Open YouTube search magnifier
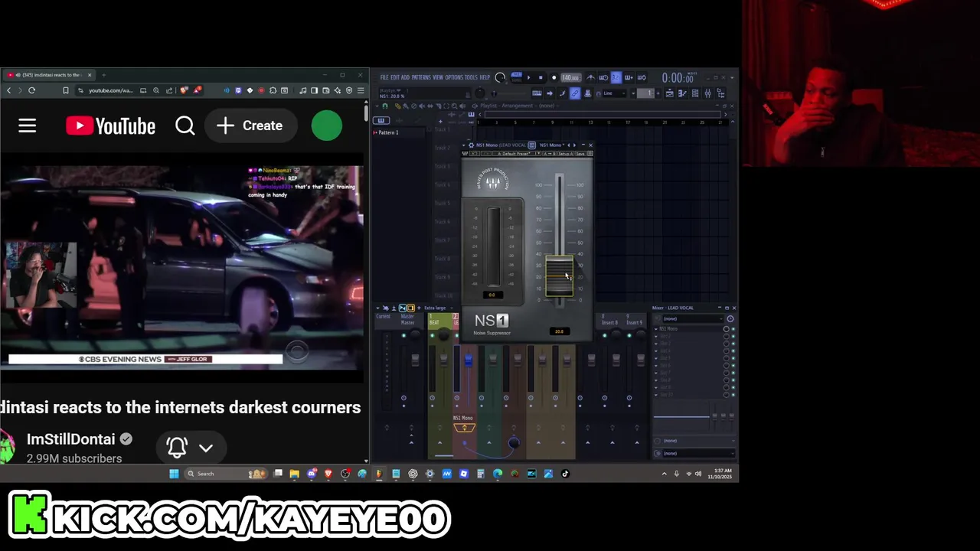The image size is (980, 551). [x=185, y=126]
